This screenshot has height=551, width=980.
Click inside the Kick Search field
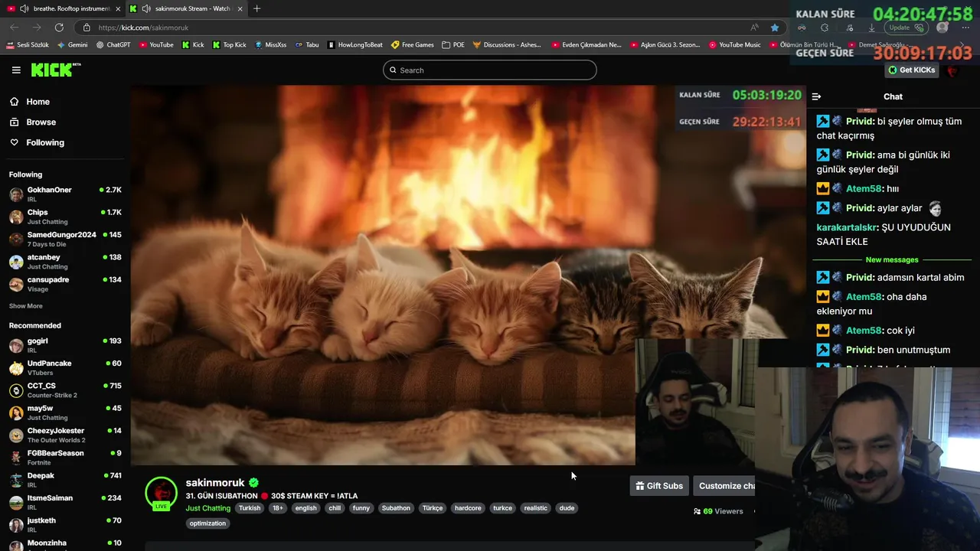click(490, 70)
